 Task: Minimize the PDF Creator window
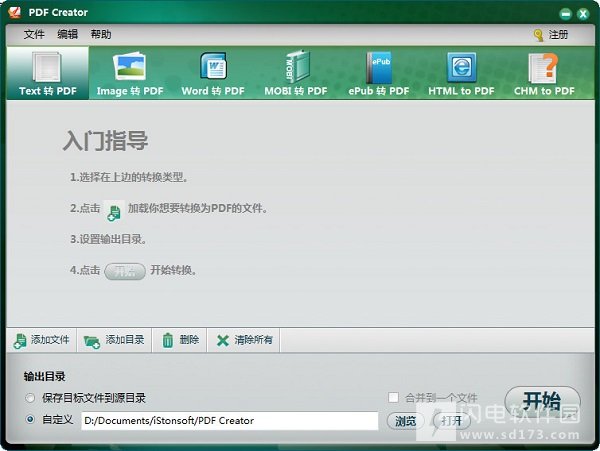click(x=565, y=14)
